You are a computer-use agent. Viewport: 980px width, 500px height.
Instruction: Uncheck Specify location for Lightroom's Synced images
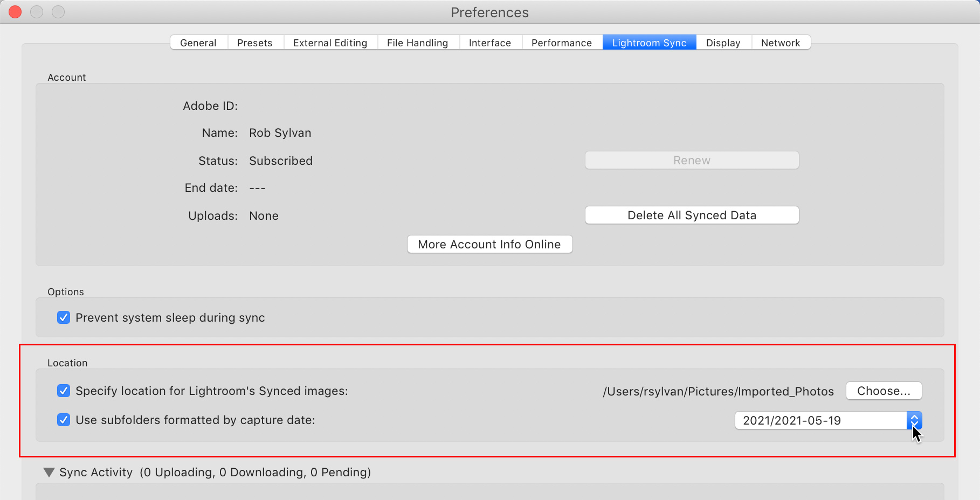[64, 391]
